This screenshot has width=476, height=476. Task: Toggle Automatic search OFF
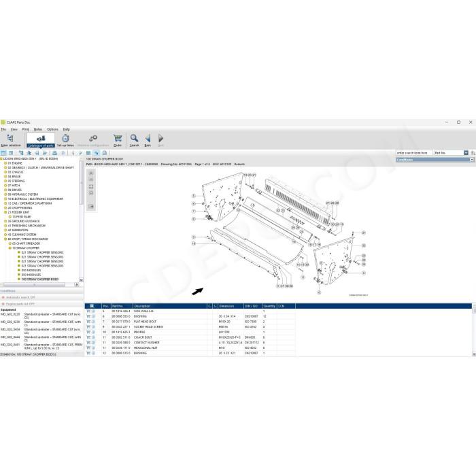coord(19,298)
